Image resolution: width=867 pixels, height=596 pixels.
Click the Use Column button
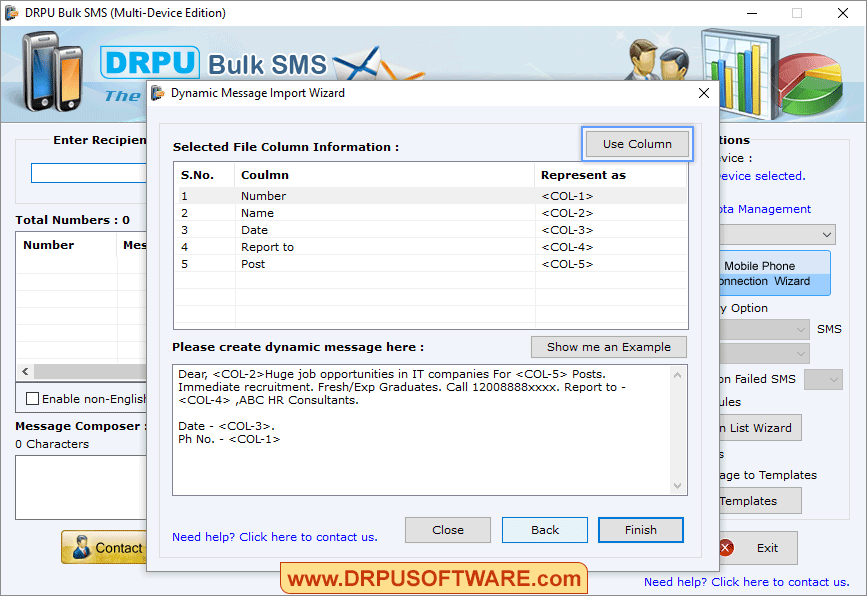click(637, 144)
